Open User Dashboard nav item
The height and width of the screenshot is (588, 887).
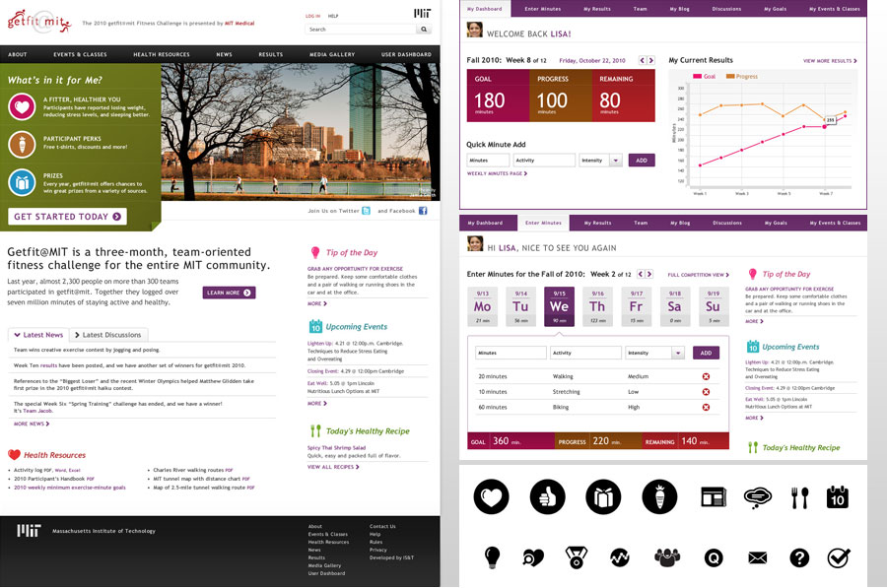pyautogui.click(x=406, y=54)
